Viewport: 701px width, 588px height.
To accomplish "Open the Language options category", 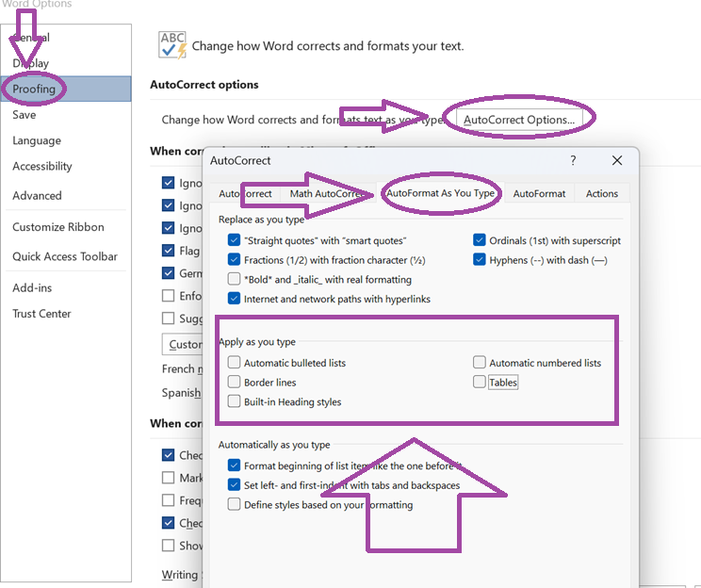I will tap(37, 140).
